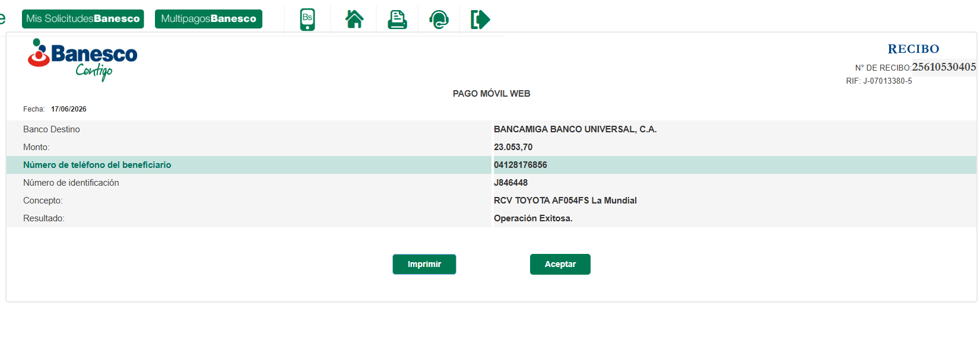Select BANCAMIGA BANCO UNIVERSAL, C.A. value
Screen dimensions: 980x353
tap(575, 129)
